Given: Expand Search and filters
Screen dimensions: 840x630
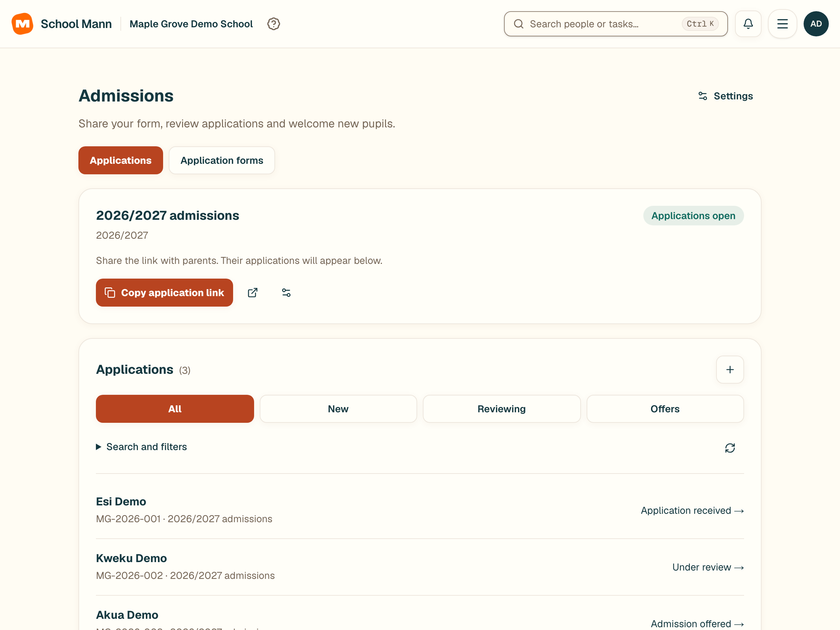Looking at the screenshot, I should coord(142,447).
